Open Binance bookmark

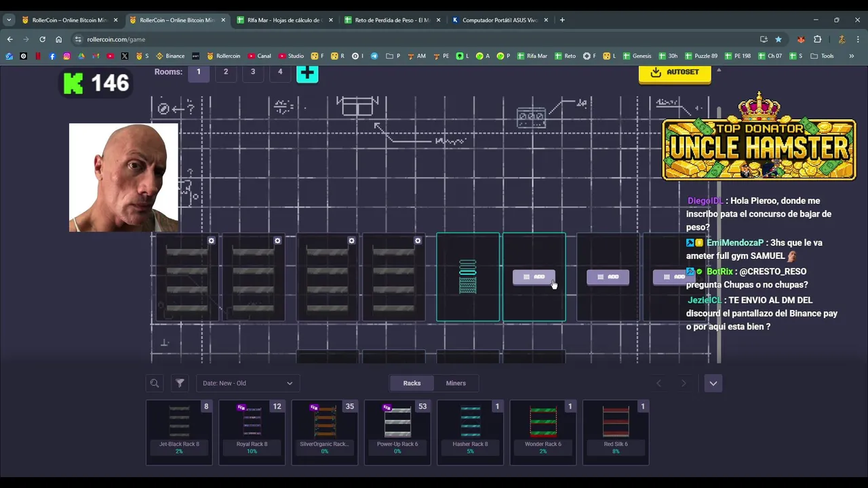pyautogui.click(x=170, y=56)
